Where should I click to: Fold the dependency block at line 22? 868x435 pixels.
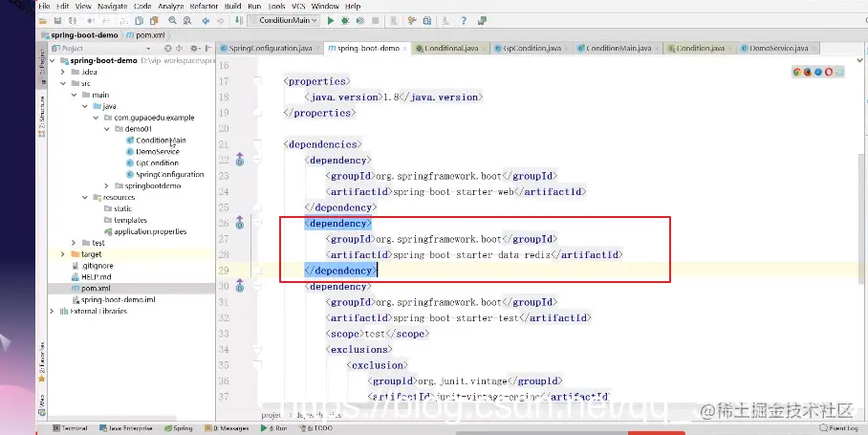pyautogui.click(x=257, y=160)
